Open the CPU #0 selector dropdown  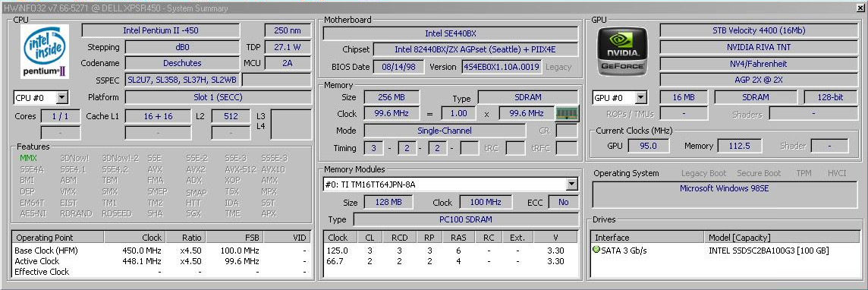click(x=41, y=98)
